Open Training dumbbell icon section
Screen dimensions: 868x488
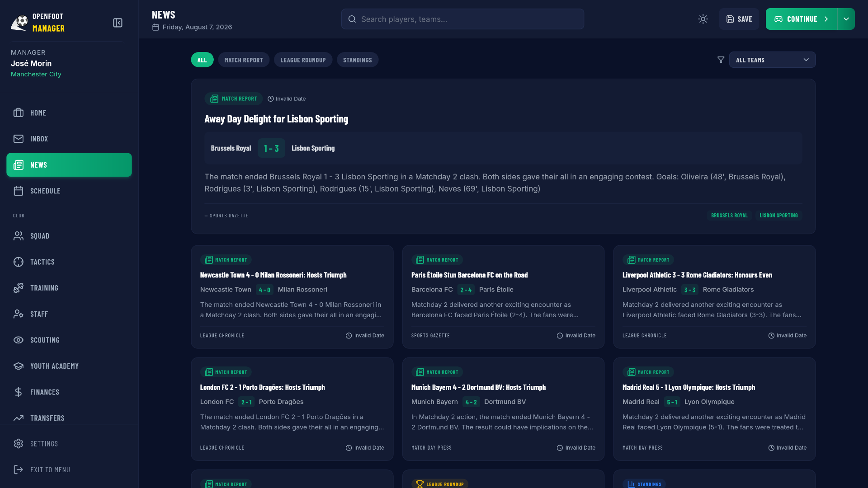click(19, 288)
